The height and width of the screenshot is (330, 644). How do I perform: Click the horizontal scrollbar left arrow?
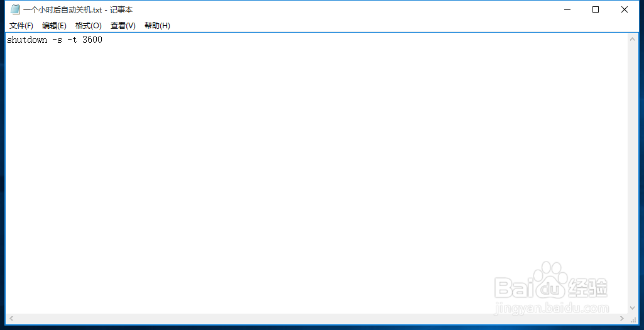[x=11, y=318]
